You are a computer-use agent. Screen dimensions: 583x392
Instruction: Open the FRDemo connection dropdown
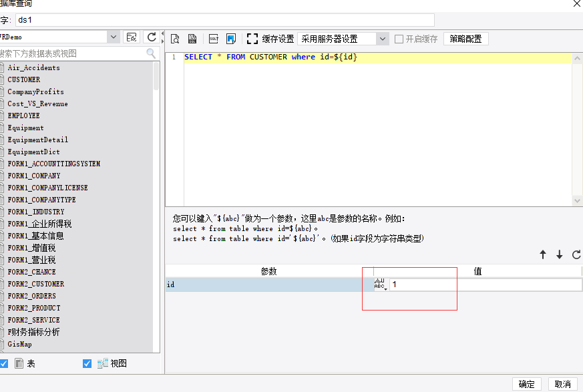[114, 37]
